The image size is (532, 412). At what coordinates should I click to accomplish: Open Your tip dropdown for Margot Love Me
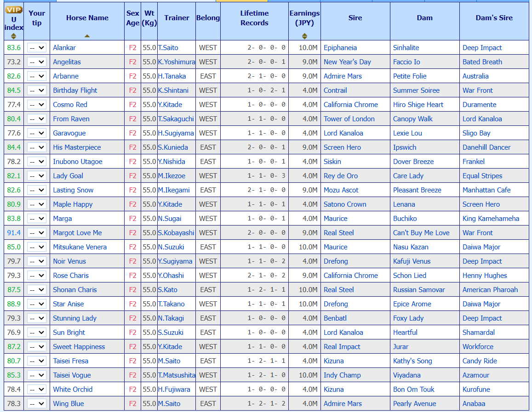tap(37, 233)
